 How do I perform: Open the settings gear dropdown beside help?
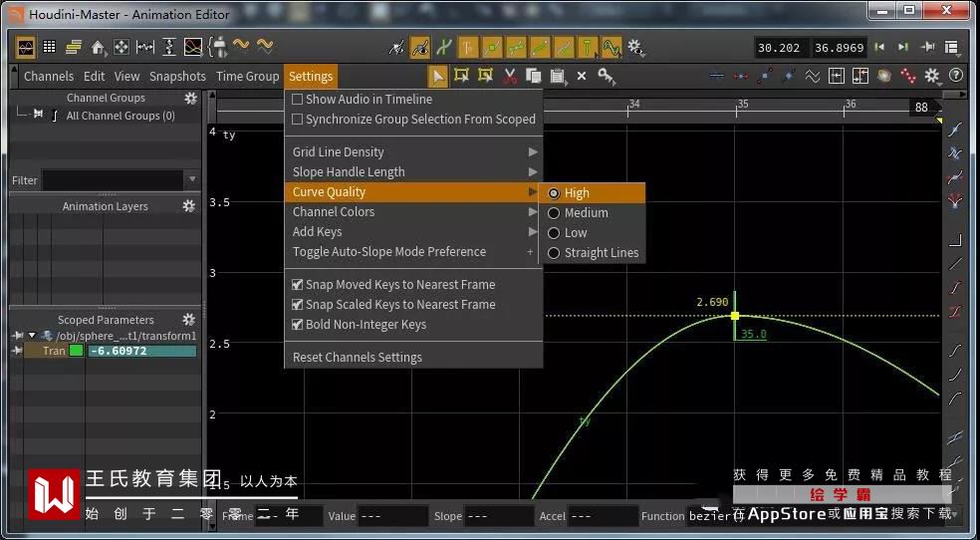point(932,77)
